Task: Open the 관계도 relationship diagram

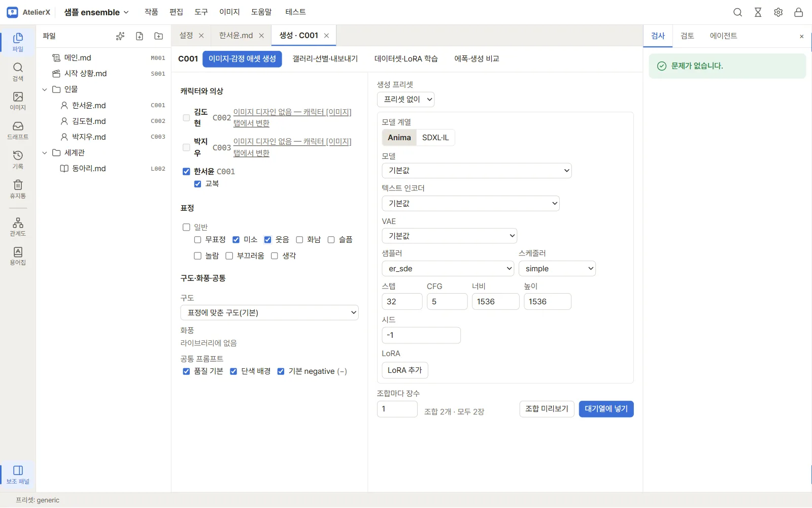Action: (18, 227)
